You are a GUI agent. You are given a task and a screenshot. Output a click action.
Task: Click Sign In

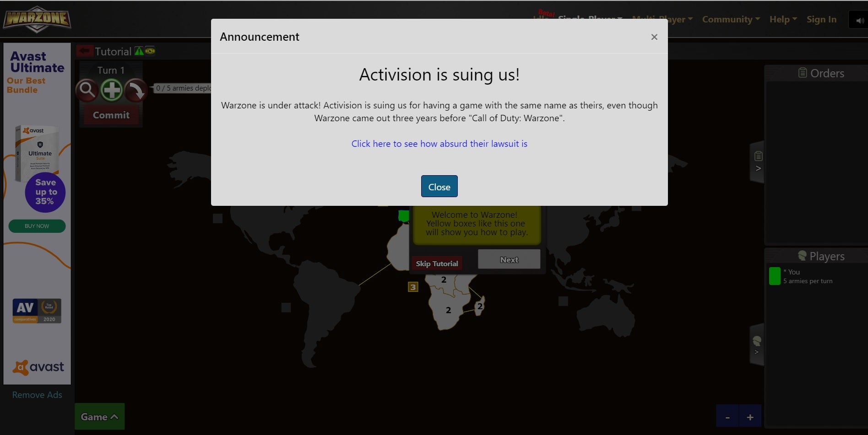(821, 19)
